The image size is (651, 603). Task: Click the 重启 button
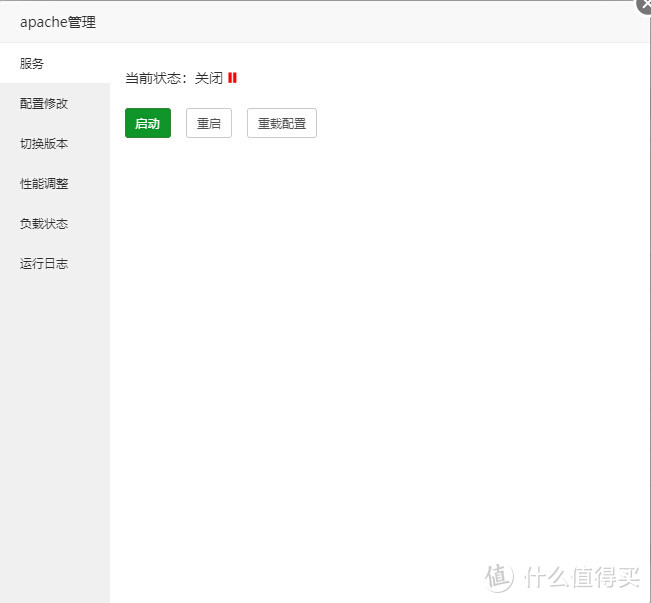click(x=209, y=123)
